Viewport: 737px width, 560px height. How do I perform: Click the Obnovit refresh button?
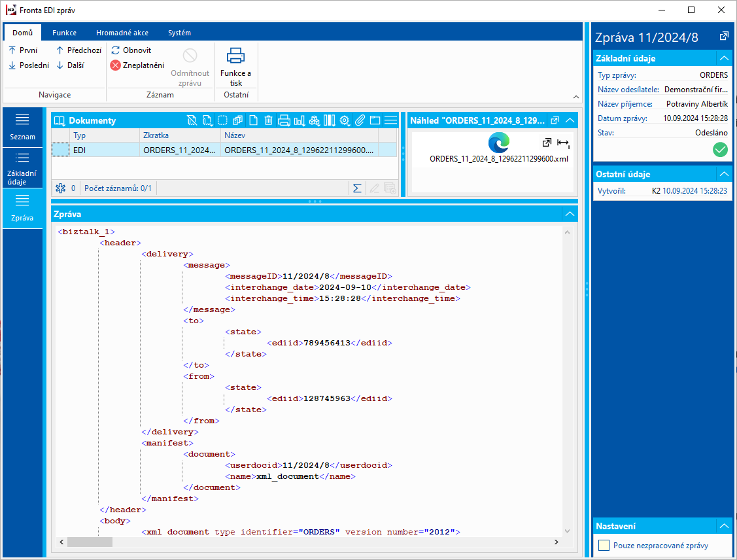tap(131, 50)
